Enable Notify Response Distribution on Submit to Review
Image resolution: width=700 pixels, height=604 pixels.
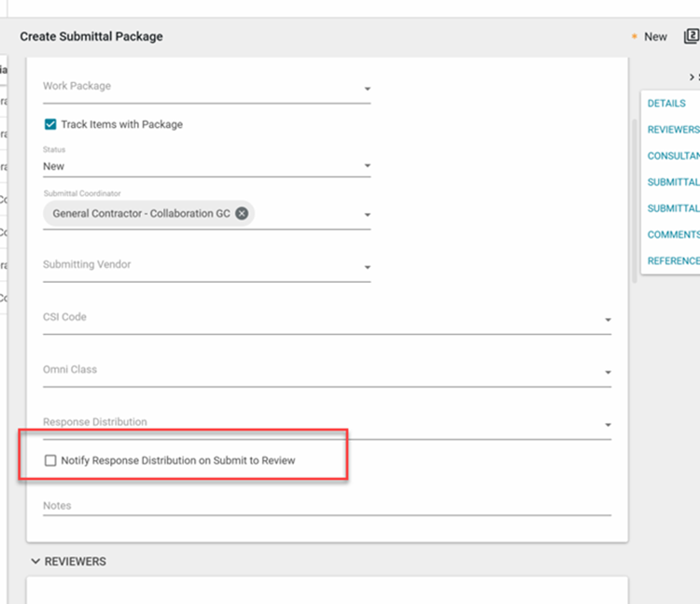(50, 460)
